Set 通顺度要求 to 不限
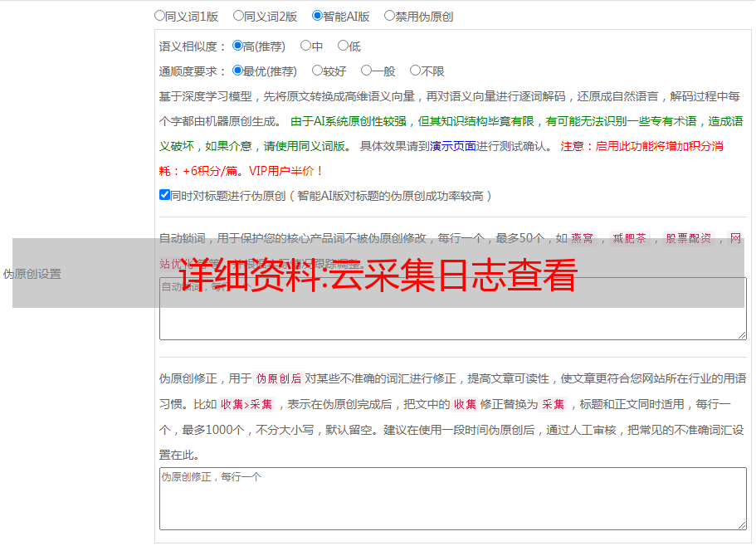The image size is (756, 546). (415, 71)
